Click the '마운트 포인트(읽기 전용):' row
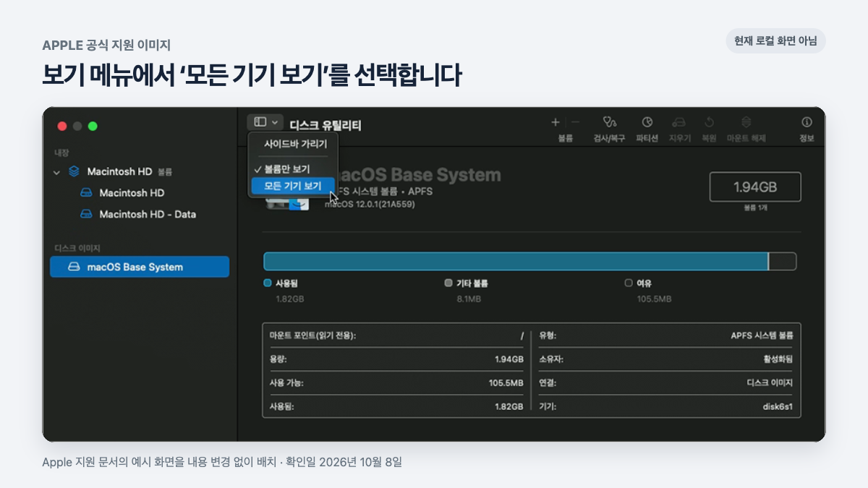This screenshot has height=488, width=868. (396, 335)
